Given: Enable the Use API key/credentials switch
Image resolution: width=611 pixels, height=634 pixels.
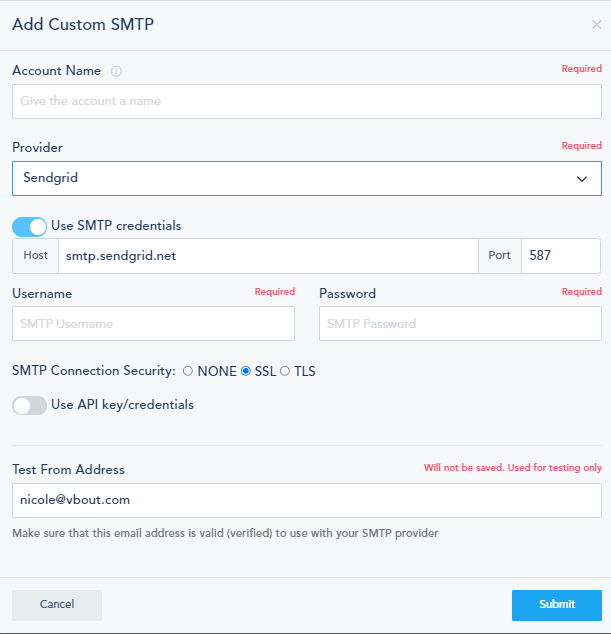Looking at the screenshot, I should [30, 405].
